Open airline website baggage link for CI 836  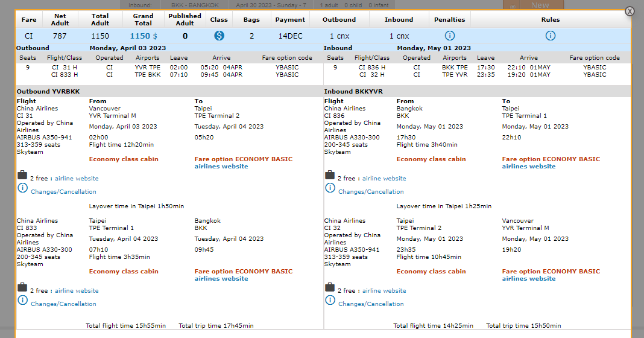tap(384, 179)
